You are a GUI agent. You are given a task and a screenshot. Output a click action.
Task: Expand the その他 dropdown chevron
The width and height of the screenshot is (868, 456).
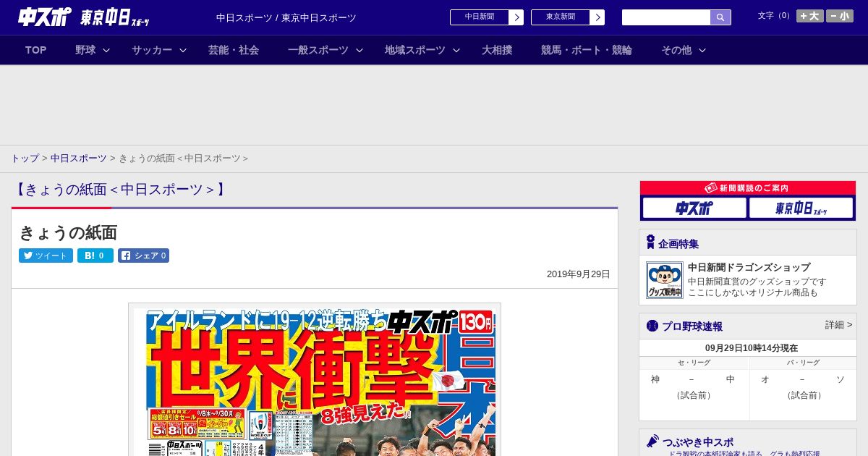[x=702, y=50]
